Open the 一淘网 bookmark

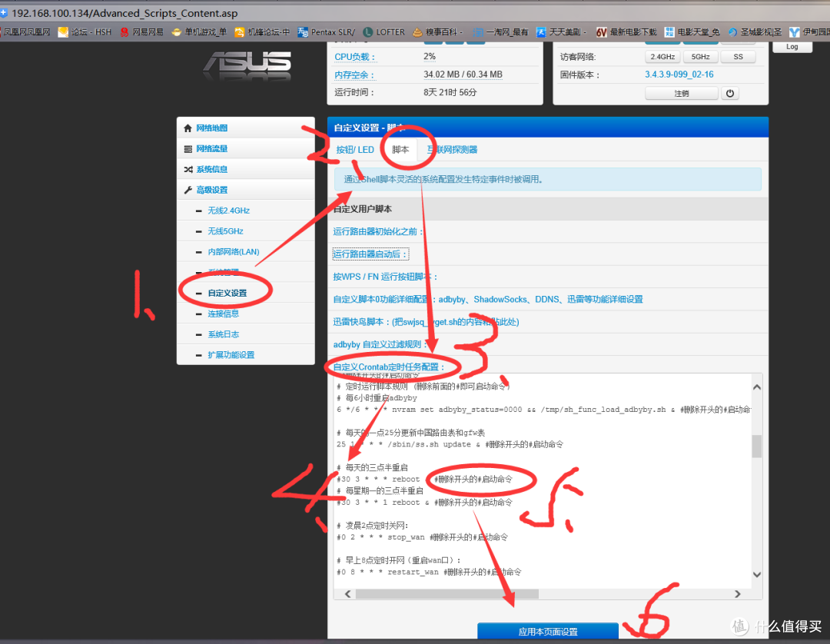pyautogui.click(x=501, y=32)
